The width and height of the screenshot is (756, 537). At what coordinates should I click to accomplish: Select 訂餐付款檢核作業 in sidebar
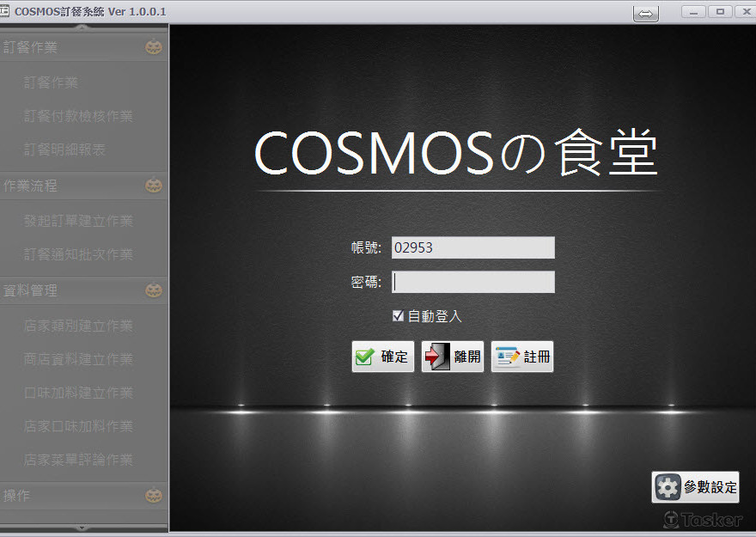[x=78, y=116]
